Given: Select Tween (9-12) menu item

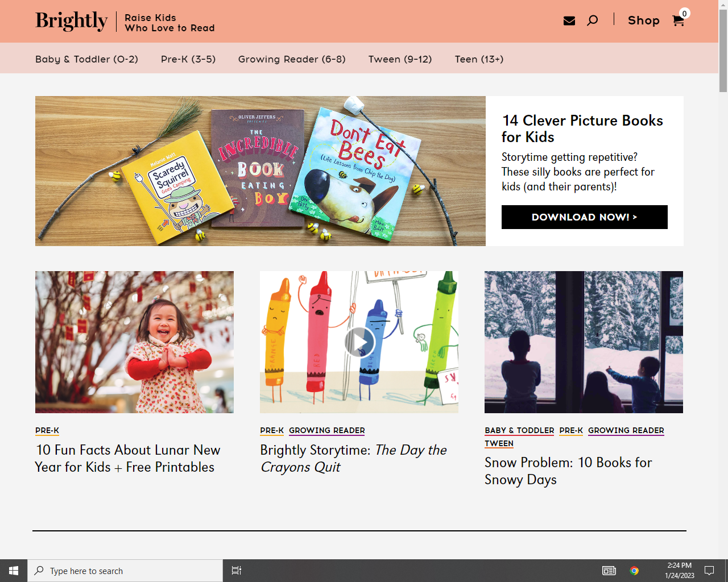Looking at the screenshot, I should [x=400, y=59].
